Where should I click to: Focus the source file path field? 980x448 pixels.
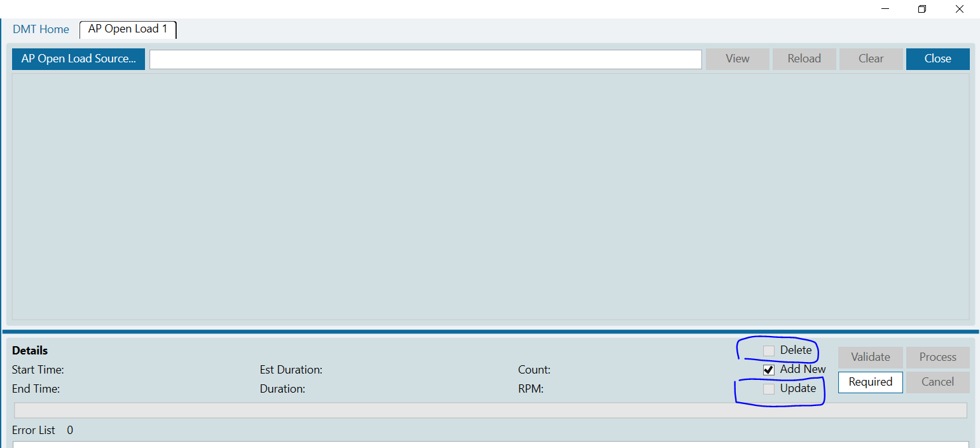[425, 59]
